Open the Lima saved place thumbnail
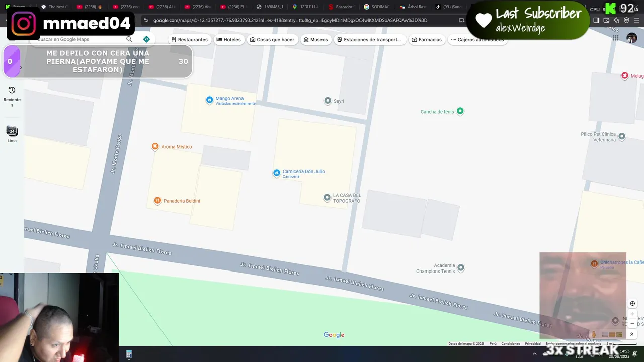This screenshot has height=362, width=644. pyautogui.click(x=12, y=131)
